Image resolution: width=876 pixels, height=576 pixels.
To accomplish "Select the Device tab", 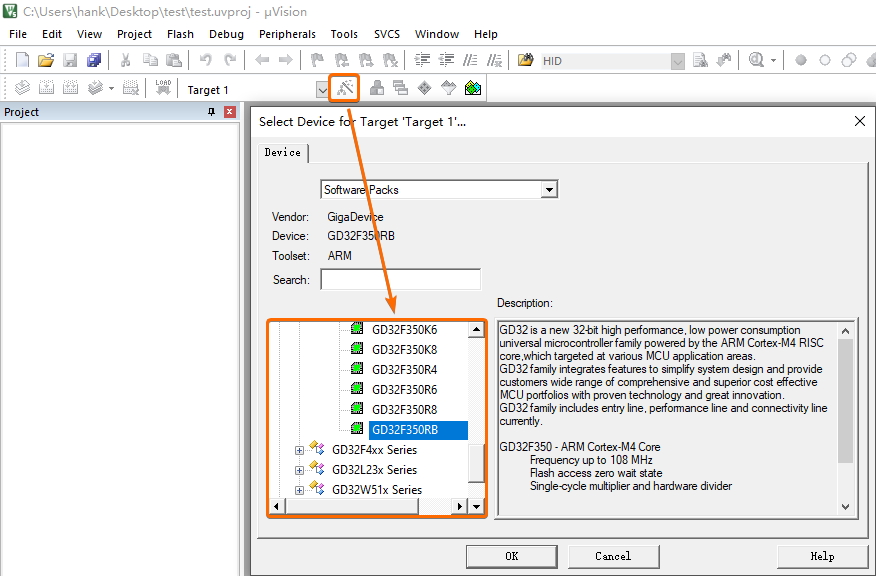I will click(283, 153).
